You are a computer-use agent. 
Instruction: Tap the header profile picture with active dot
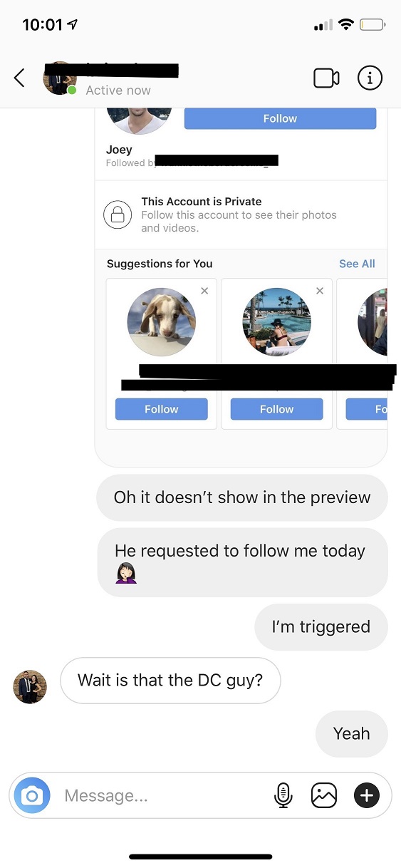point(60,78)
